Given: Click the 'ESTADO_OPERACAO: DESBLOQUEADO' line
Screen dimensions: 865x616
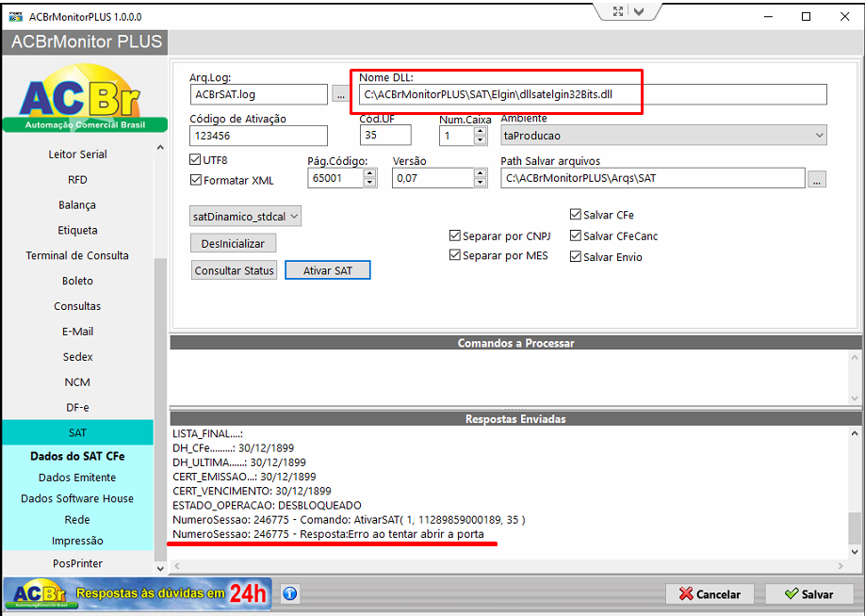Looking at the screenshot, I should (x=267, y=506).
